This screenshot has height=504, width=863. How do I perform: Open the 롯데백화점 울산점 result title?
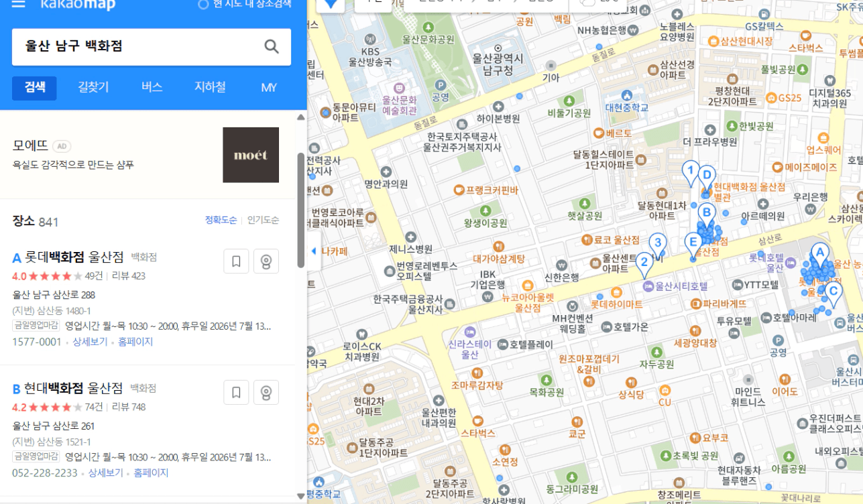point(74,257)
